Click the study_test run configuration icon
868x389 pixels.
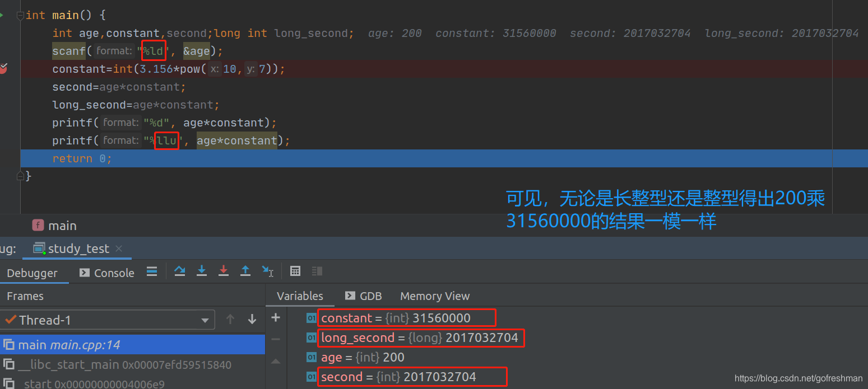pyautogui.click(x=39, y=249)
